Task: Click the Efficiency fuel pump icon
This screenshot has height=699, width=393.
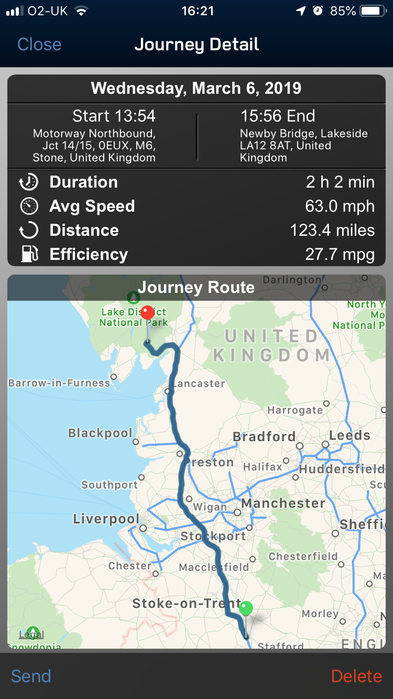Action: pyautogui.click(x=29, y=255)
